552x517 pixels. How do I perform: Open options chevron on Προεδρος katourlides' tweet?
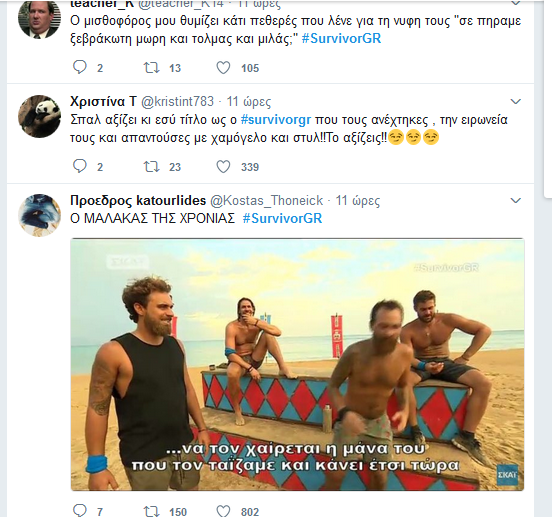pos(515,201)
